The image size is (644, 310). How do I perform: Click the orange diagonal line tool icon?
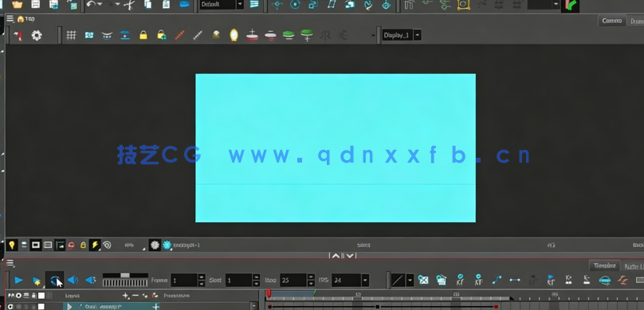point(179,35)
